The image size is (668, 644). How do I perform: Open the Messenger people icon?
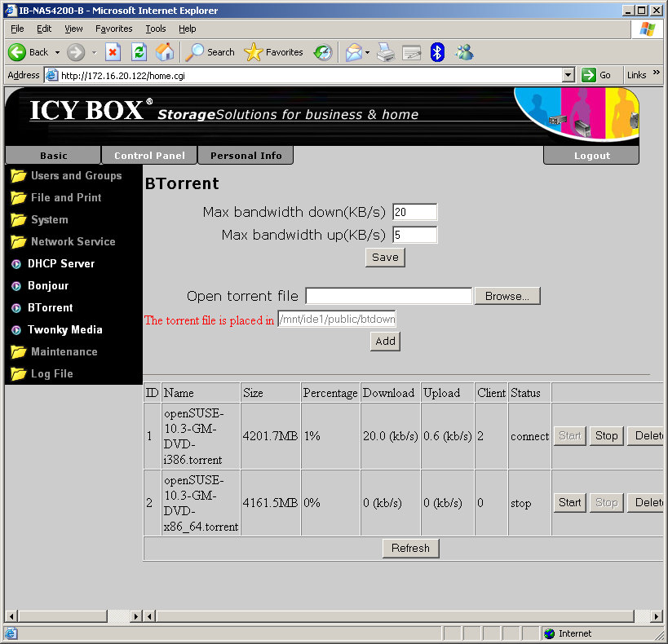coord(464,52)
